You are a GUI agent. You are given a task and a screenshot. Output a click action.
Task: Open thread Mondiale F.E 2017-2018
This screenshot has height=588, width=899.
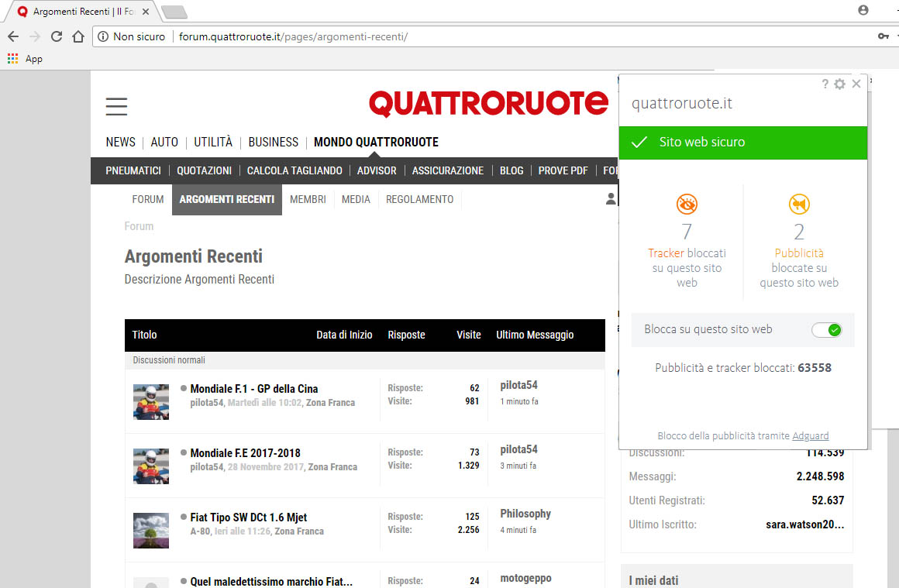pyautogui.click(x=246, y=452)
